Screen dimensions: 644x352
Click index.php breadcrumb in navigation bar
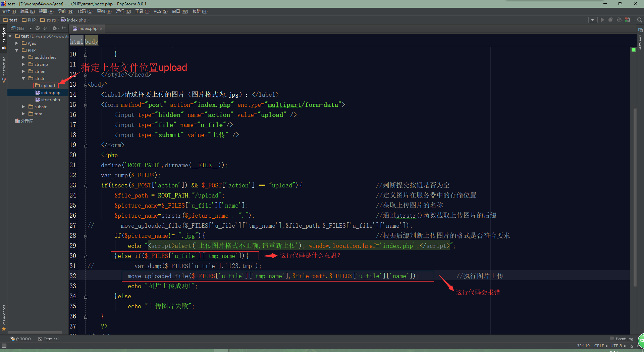(x=74, y=20)
